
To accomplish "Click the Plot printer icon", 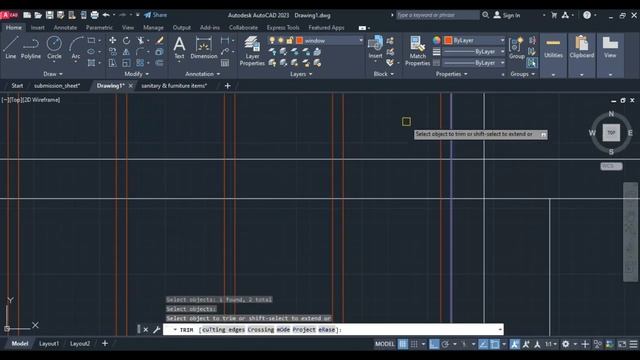I will tap(94, 15).
